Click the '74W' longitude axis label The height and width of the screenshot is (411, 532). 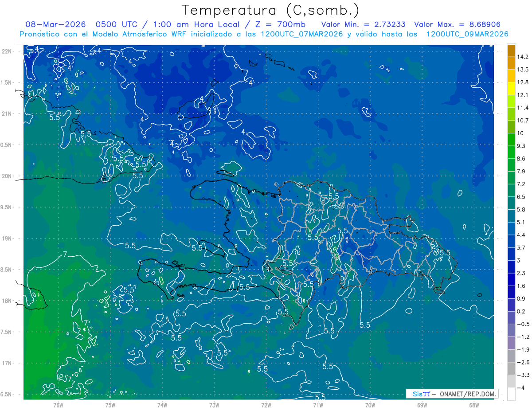(162, 405)
